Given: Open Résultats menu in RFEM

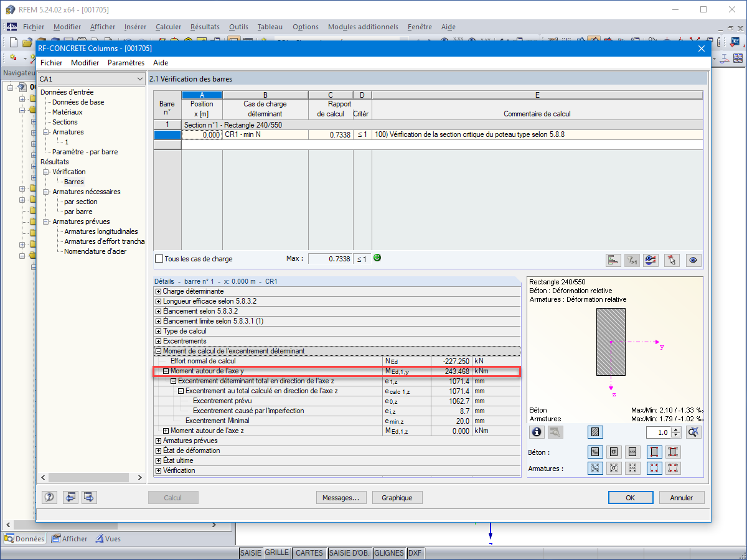Looking at the screenshot, I should 205,27.
